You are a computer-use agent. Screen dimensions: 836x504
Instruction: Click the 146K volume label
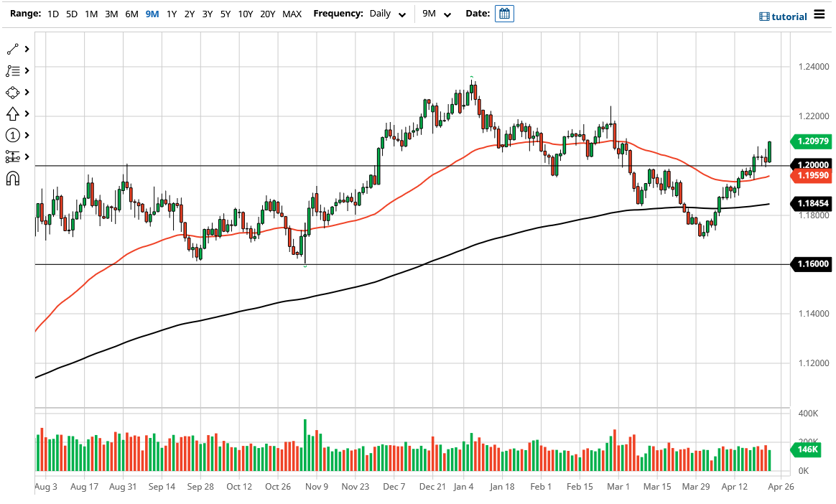(807, 449)
